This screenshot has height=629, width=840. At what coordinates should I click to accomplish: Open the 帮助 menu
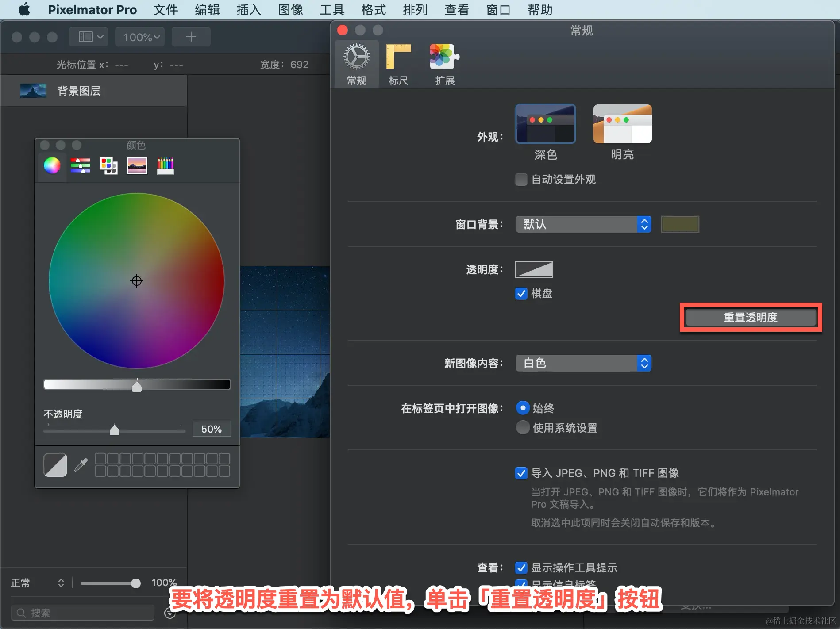pos(540,10)
